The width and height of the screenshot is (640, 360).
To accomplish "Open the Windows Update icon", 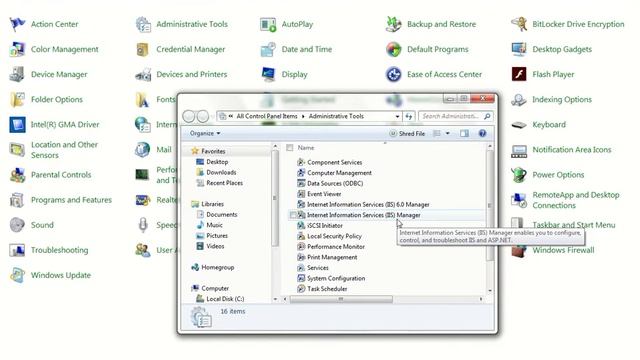I will [x=17, y=276].
